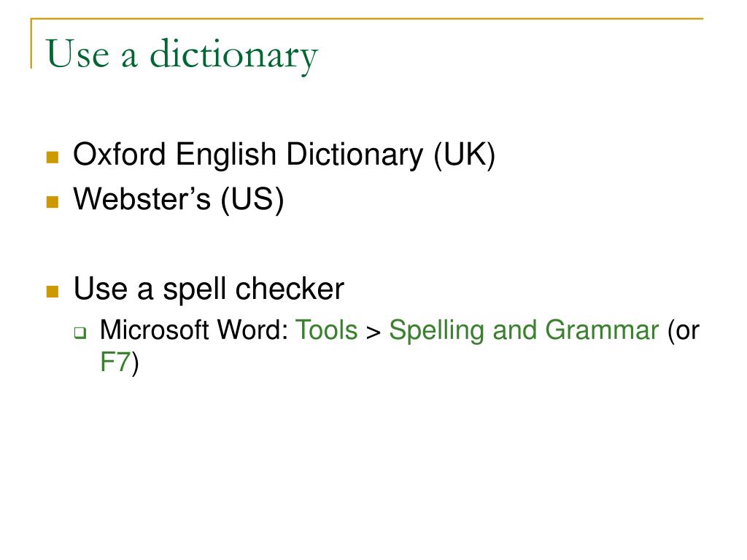Click the green 'F7' shortcut text
This screenshot has height=560, width=747.
point(115,362)
